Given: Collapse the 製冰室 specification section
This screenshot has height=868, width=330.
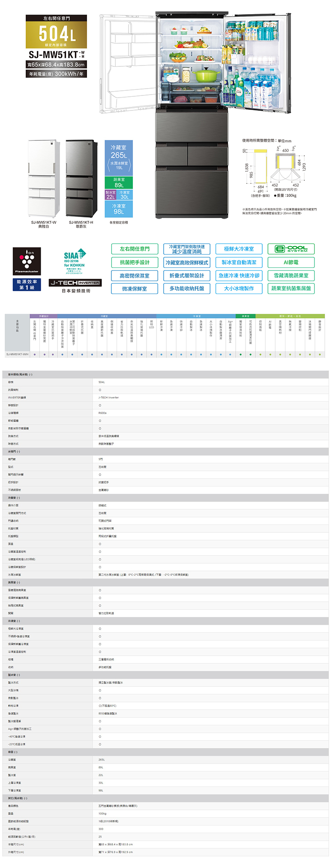Looking at the screenshot, I should tap(14, 675).
